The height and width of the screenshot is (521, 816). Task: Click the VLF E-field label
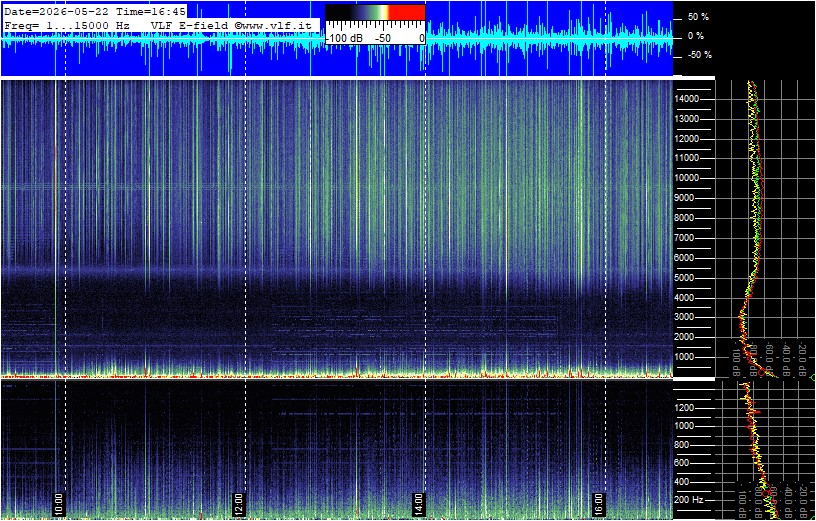(191, 25)
